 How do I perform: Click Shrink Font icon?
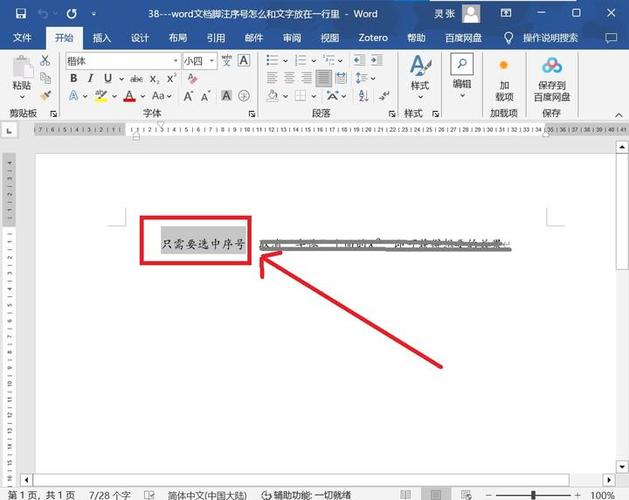click(x=206, y=96)
